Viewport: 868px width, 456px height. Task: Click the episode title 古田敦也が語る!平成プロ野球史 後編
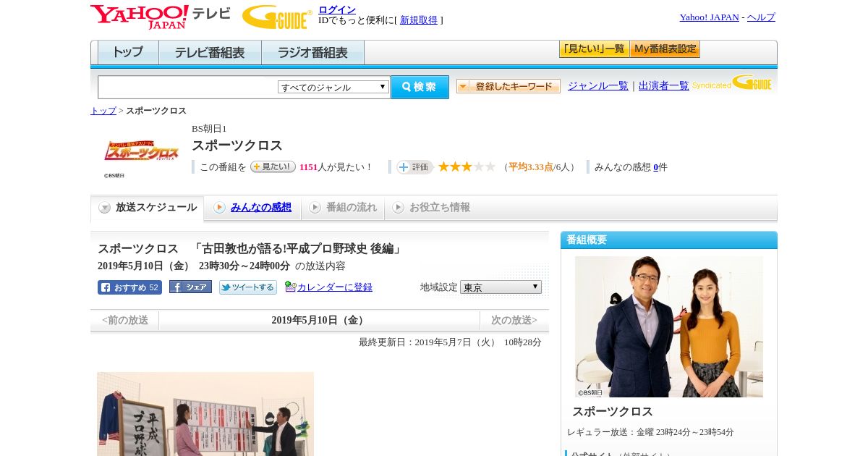point(297,249)
